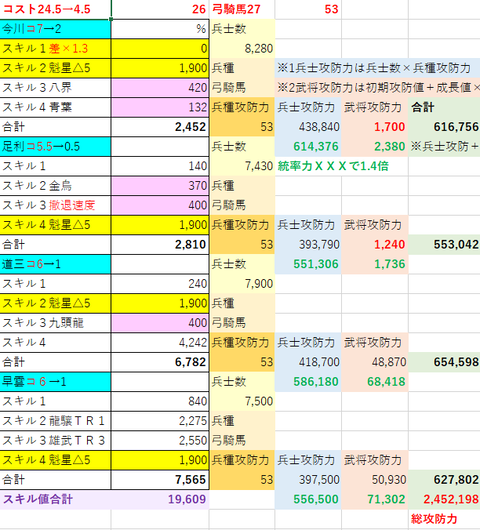The image size is (480, 530).
Task: Click the 8,280 soldier count cell
Action: 242,49
